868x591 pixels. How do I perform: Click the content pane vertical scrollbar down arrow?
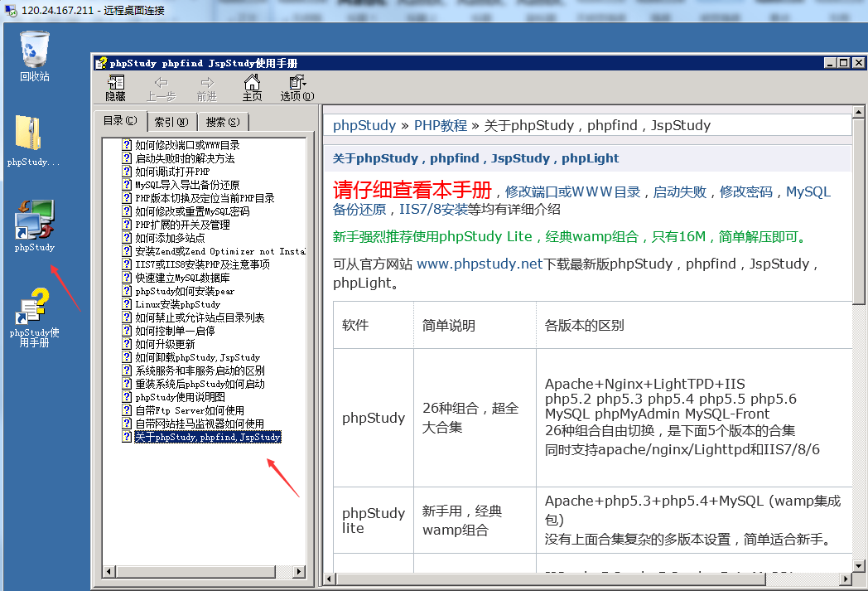[x=859, y=583]
